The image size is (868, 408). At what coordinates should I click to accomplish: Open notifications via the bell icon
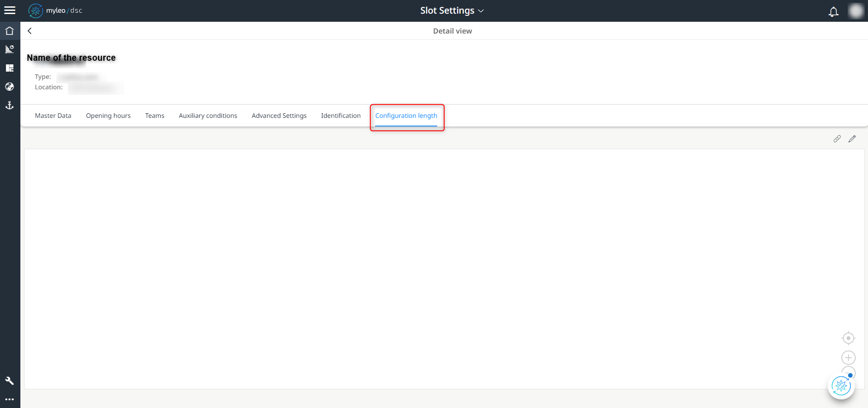pyautogui.click(x=834, y=11)
